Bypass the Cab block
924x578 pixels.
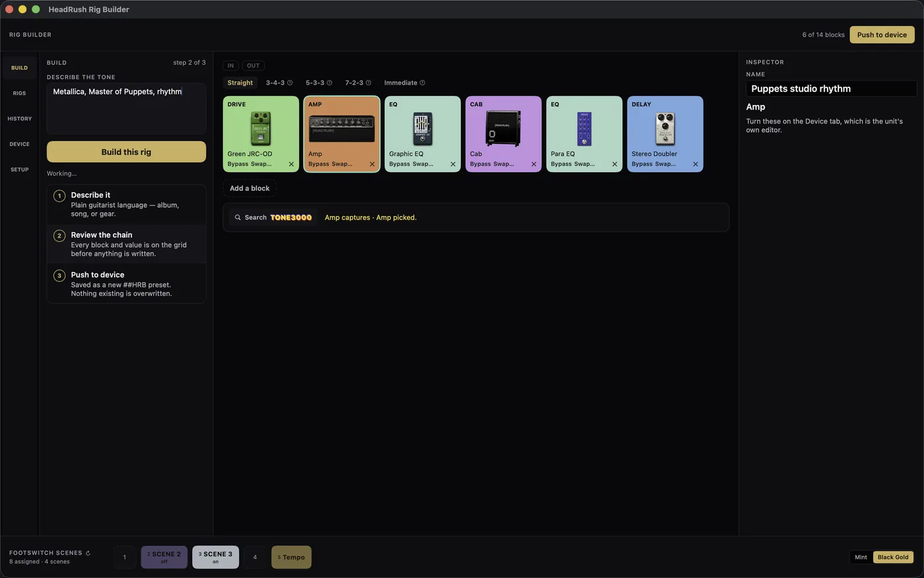pyautogui.click(x=480, y=164)
